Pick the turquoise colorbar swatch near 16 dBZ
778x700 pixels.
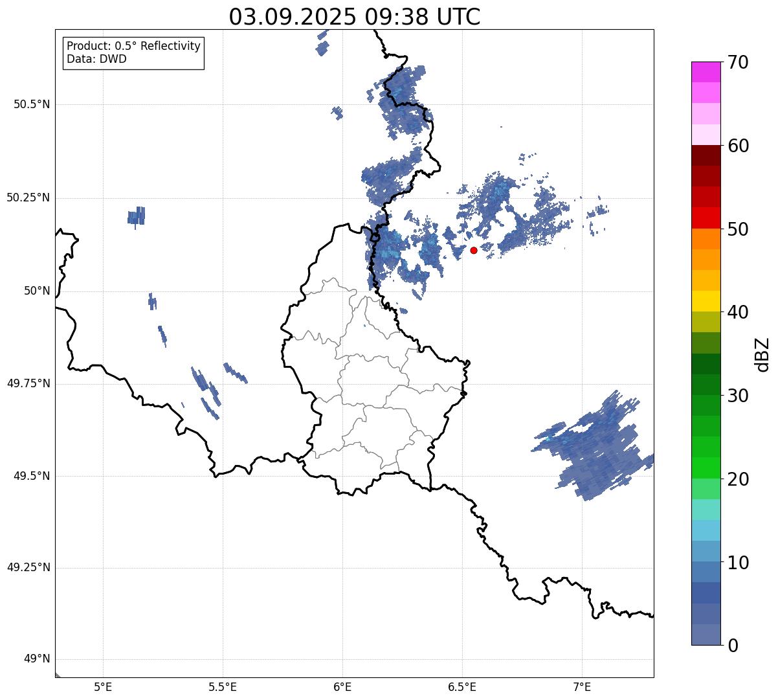706,510
